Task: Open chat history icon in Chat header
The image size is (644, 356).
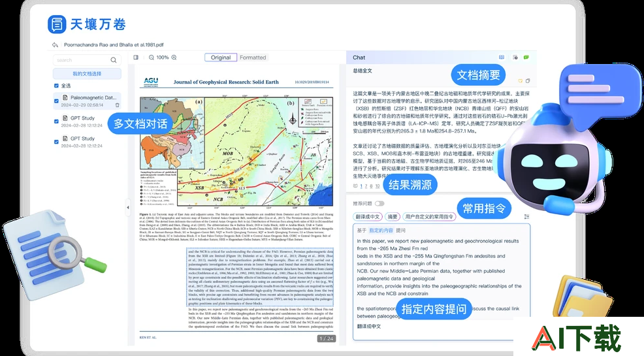Action: pos(515,57)
